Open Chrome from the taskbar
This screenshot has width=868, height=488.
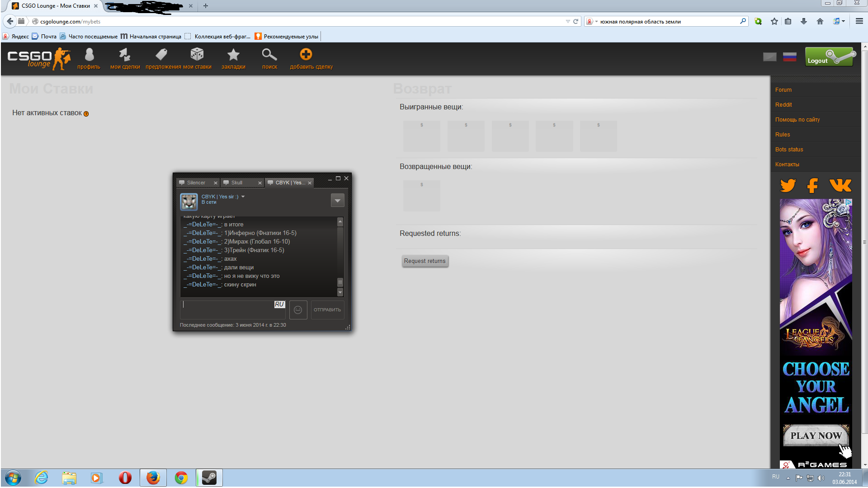(x=181, y=478)
